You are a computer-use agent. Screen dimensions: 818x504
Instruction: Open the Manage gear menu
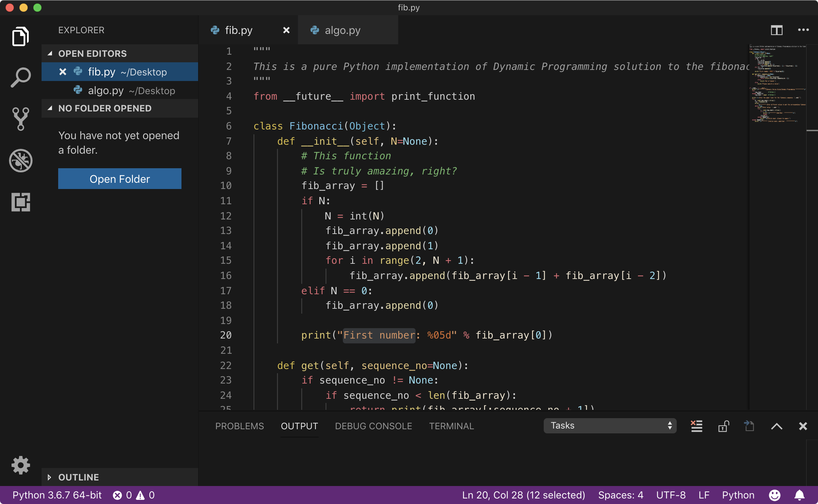[20, 465]
